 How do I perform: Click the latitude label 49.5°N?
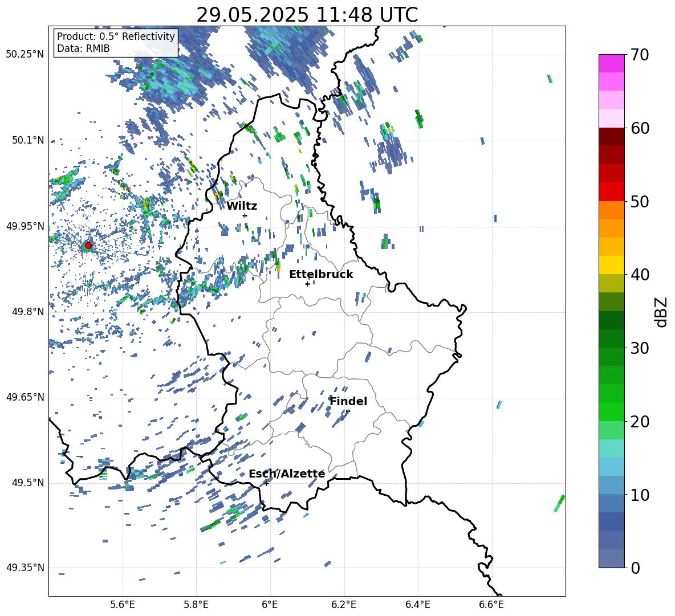27,483
